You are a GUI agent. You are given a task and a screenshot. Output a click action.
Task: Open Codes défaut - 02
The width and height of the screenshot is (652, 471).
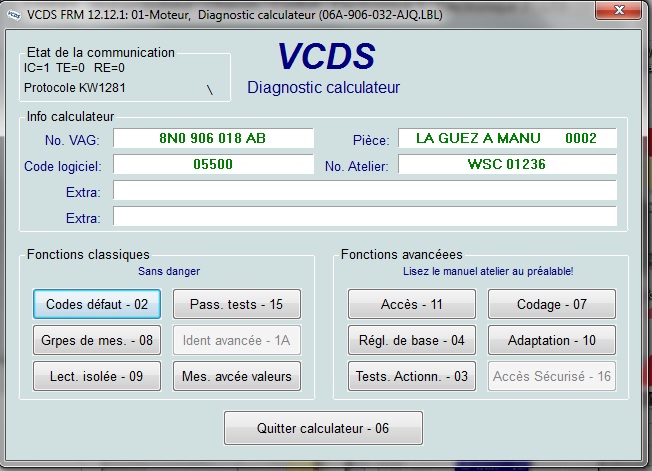point(97,304)
